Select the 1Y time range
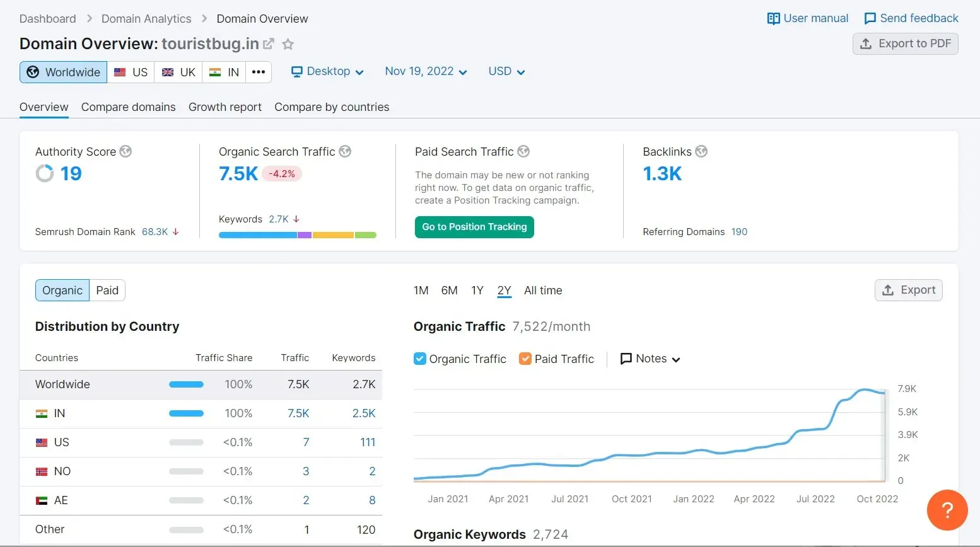Viewport: 980px width, 547px height. (477, 291)
